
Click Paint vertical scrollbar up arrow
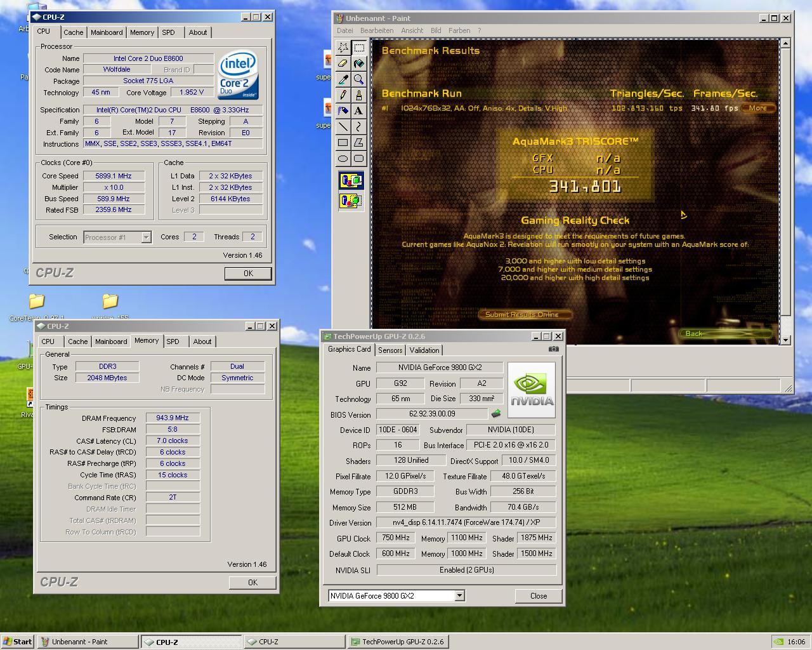point(785,43)
